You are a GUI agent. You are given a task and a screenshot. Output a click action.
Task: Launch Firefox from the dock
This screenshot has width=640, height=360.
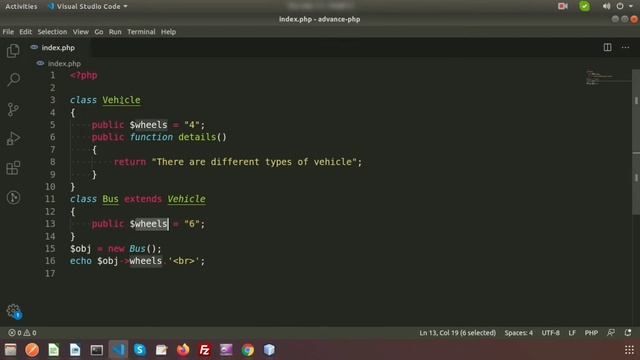(x=183, y=350)
